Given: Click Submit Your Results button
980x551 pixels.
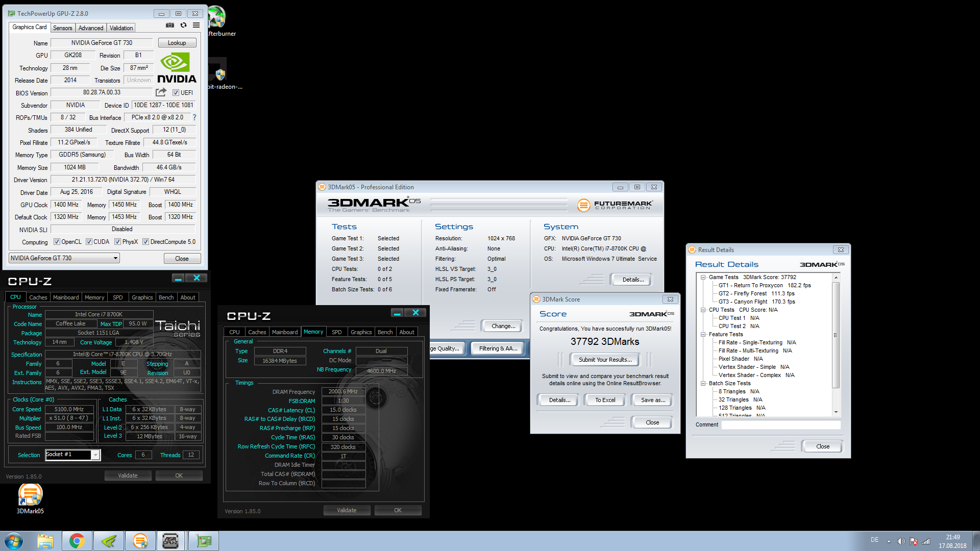Looking at the screenshot, I should click(x=605, y=360).
